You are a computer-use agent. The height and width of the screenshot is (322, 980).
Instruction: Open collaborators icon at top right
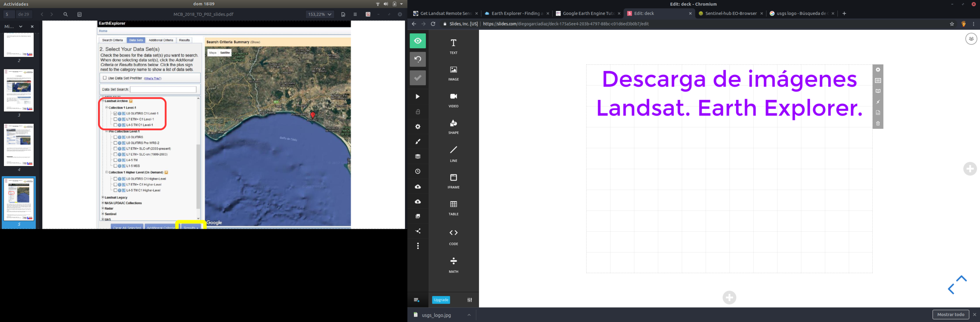[971, 39]
